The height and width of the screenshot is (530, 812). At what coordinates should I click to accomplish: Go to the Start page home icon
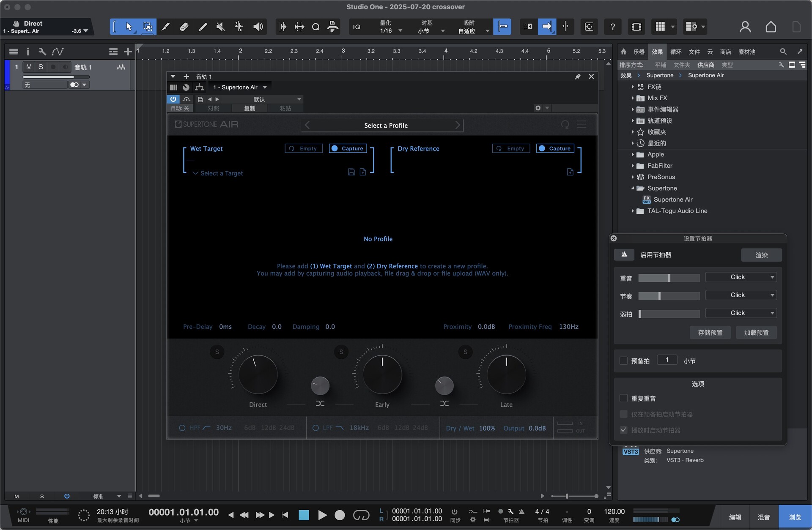[771, 27]
